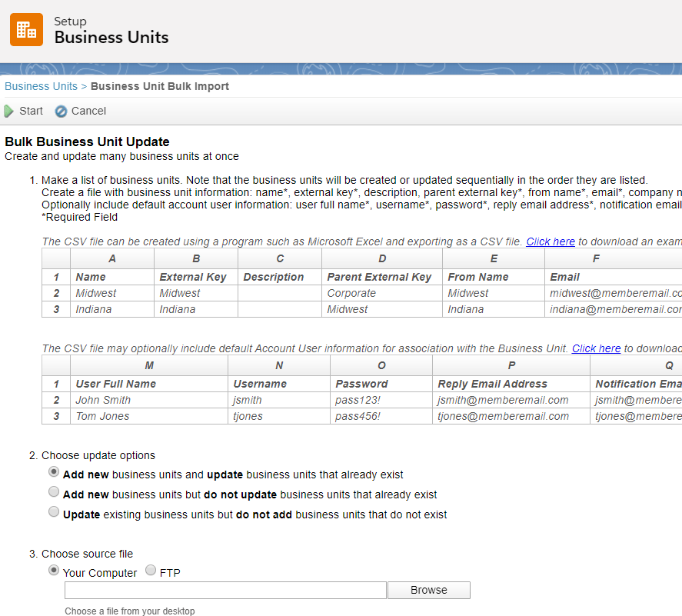Download the example account user CSV file

click(596, 348)
